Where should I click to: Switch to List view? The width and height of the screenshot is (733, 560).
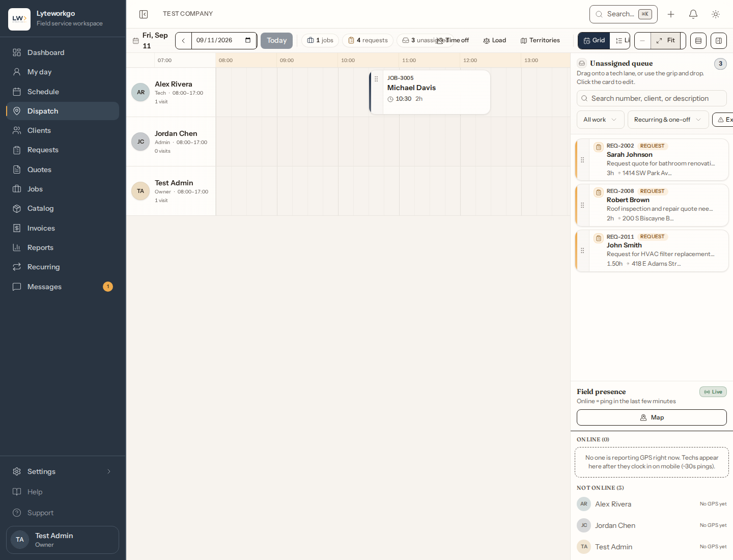coord(620,41)
